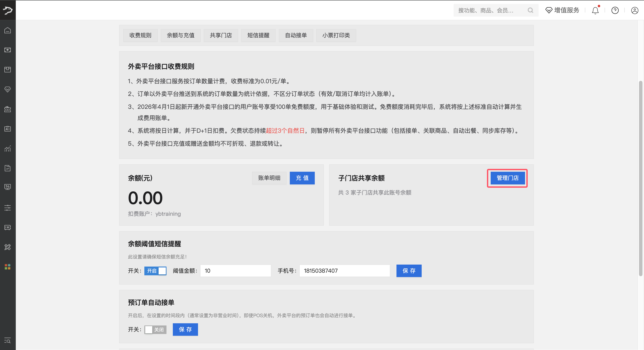Click the sliders settings sidebar icon

click(7, 207)
